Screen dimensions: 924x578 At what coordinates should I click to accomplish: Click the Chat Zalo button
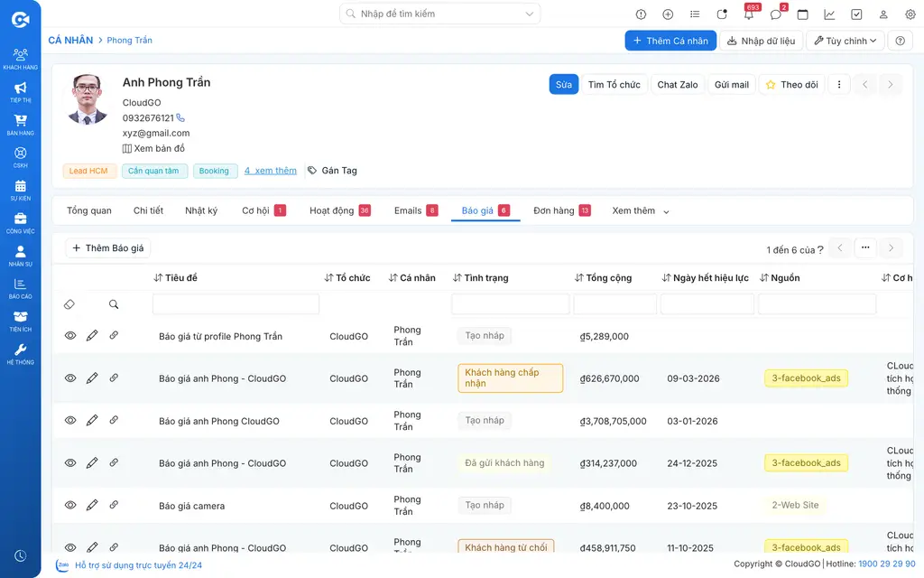click(x=677, y=85)
